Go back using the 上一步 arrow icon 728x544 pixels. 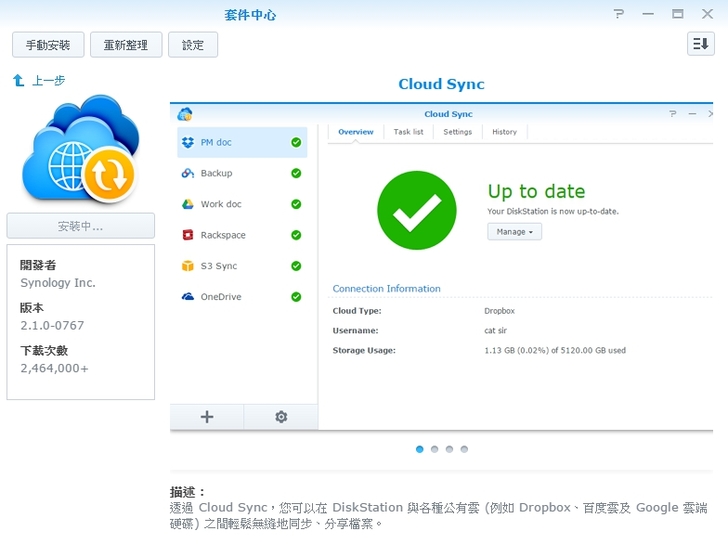point(18,80)
